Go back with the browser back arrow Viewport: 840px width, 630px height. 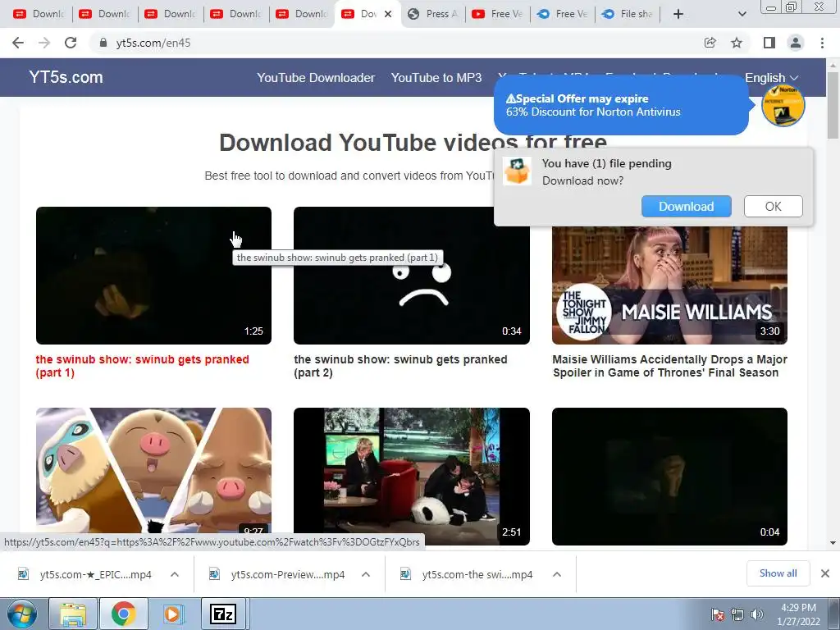pos(18,43)
